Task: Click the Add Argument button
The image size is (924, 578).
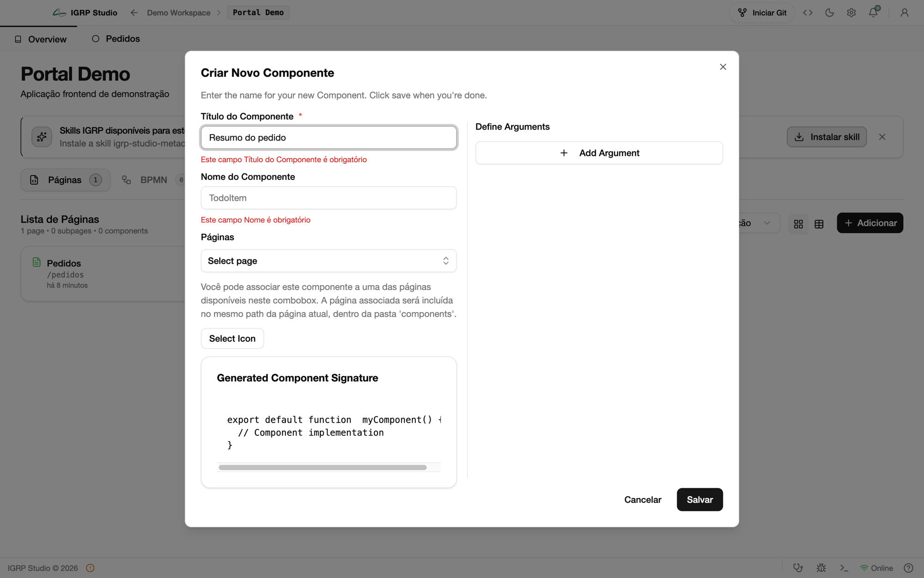Action: [x=599, y=153]
